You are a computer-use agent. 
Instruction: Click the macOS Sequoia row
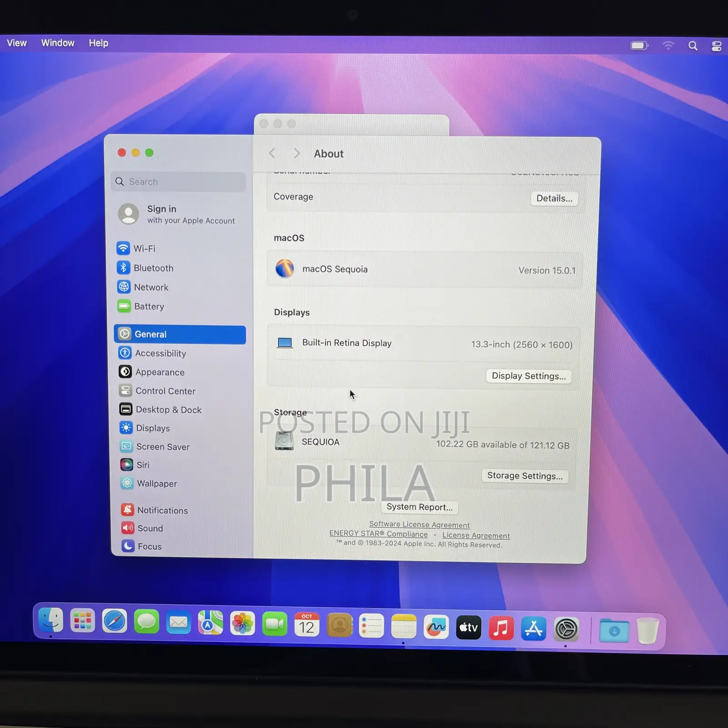(x=424, y=269)
